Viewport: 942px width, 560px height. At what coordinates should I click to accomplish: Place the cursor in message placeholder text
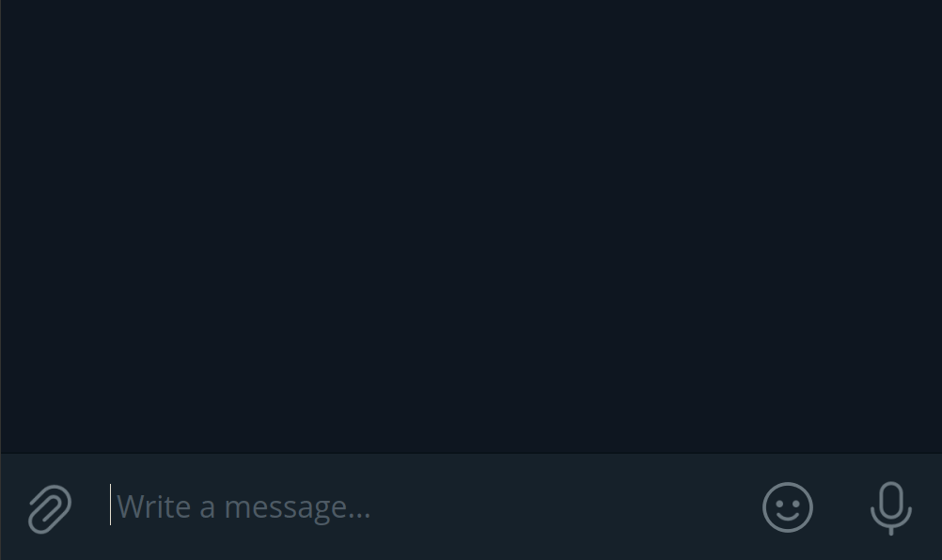click(243, 507)
